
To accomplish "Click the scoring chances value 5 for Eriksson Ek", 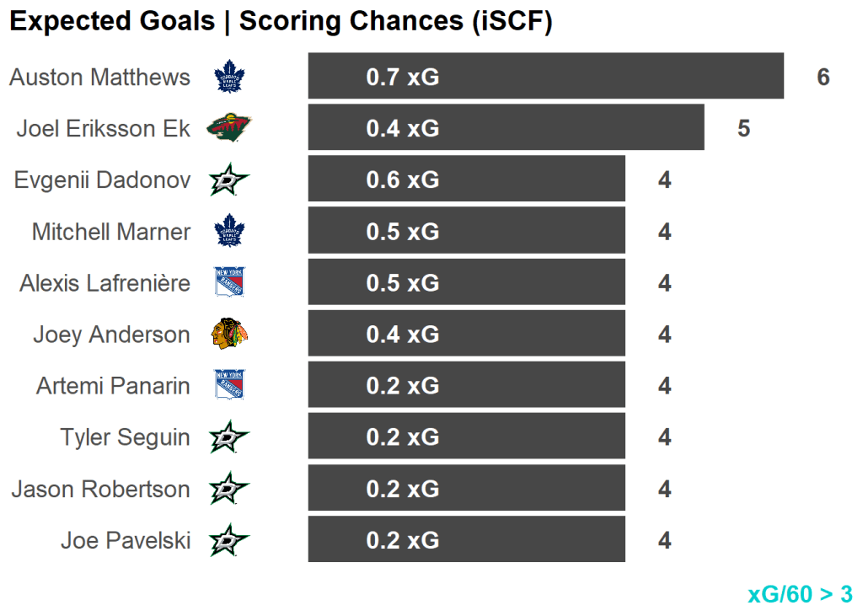I will click(743, 129).
